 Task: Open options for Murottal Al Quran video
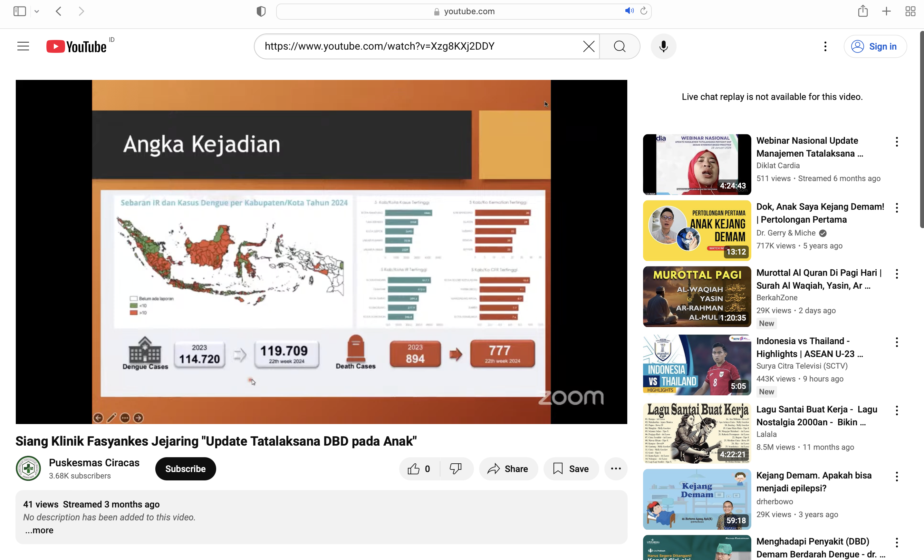(x=897, y=274)
